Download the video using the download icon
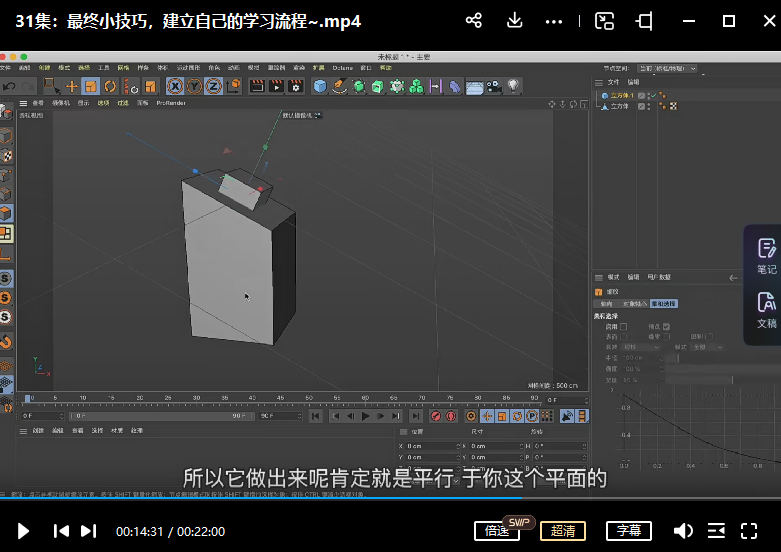This screenshot has height=552, width=781. (515, 21)
